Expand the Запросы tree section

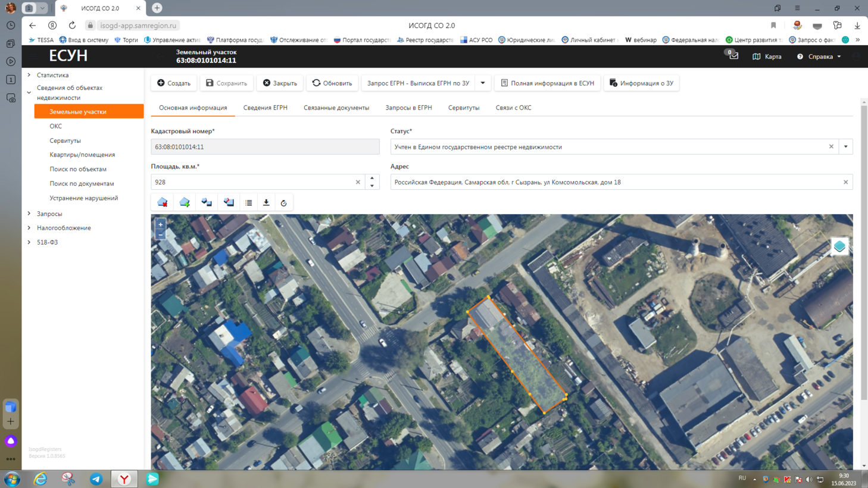click(x=29, y=213)
